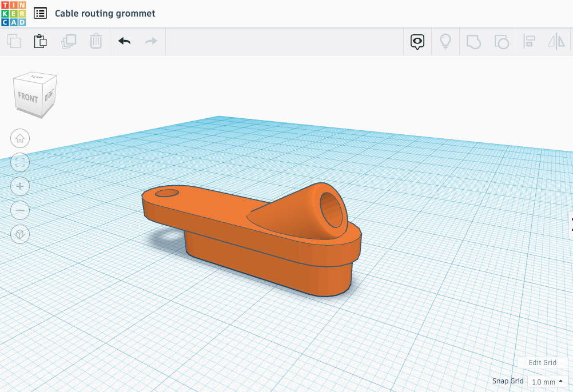
Task: Select the Mirror tool icon
Action: coord(556,41)
